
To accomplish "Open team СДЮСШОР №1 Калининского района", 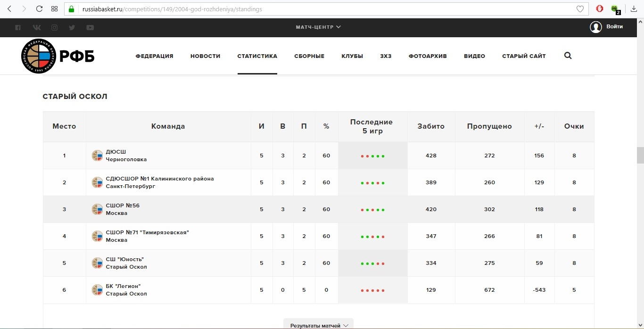I will click(160, 182).
